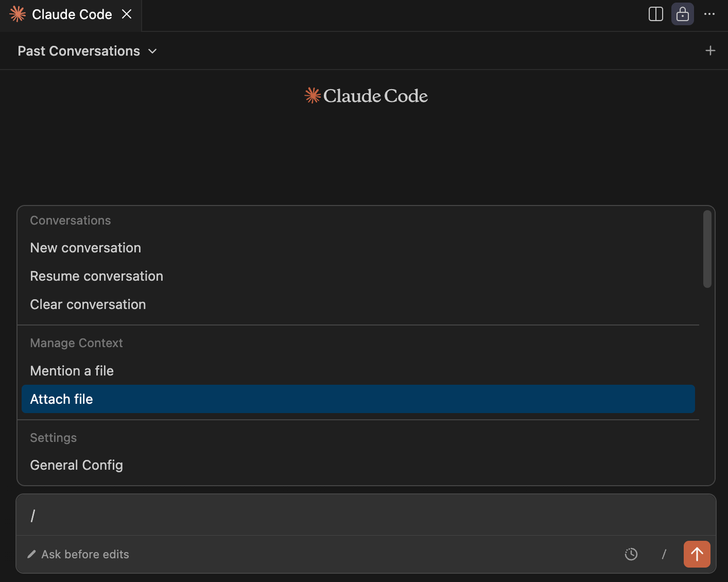Viewport: 728px width, 582px height.
Task: Click the command menu scrollbar
Action: coord(707,249)
